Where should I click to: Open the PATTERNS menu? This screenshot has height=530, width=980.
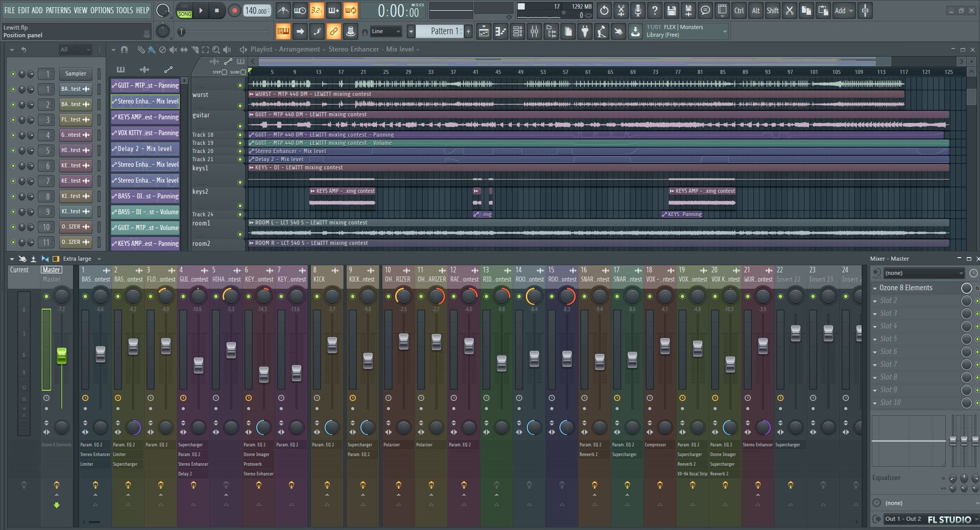coord(59,10)
